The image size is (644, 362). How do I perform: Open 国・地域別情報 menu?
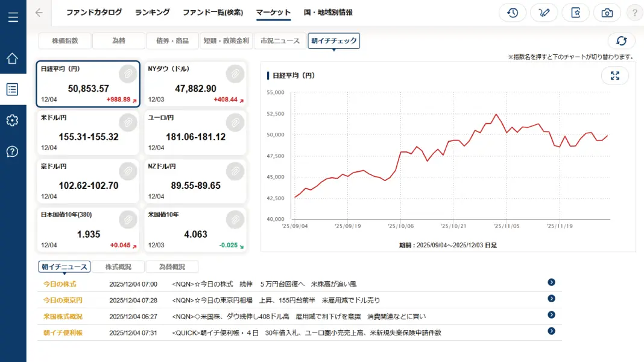pos(328,12)
